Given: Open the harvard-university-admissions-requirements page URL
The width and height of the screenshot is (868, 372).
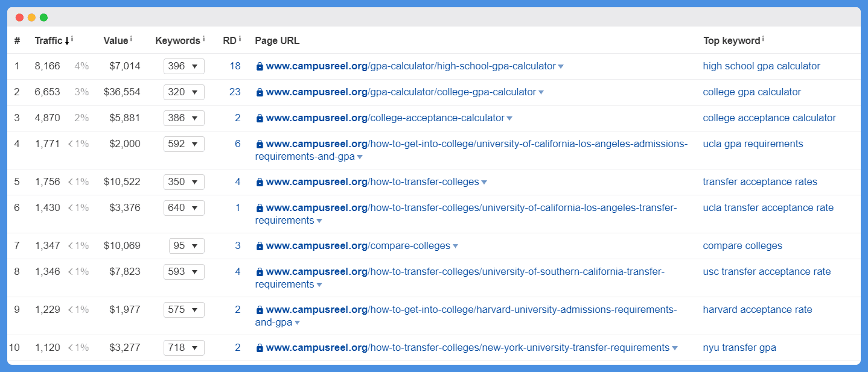Looking at the screenshot, I should tap(466, 316).
